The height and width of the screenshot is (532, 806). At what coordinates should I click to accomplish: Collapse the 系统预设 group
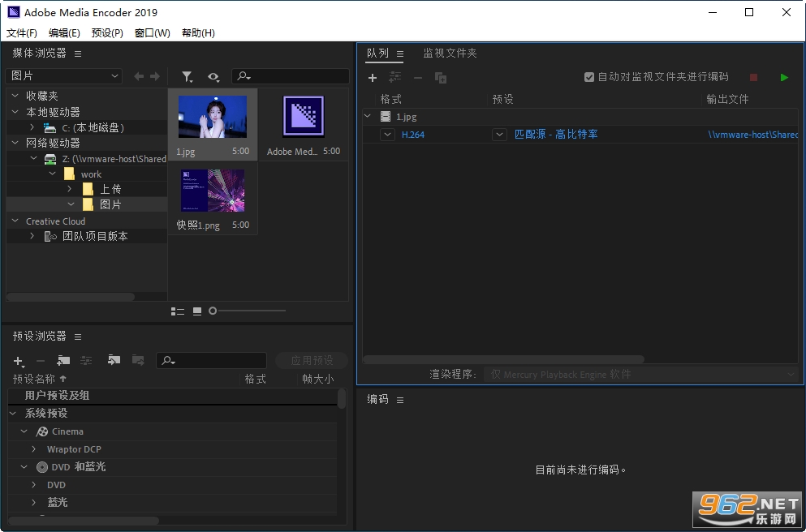point(13,413)
